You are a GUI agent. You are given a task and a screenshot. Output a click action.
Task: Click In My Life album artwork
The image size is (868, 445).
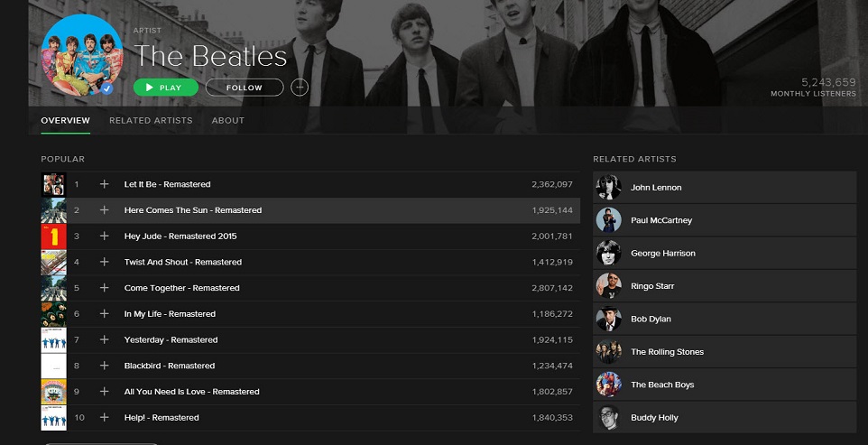(x=54, y=314)
